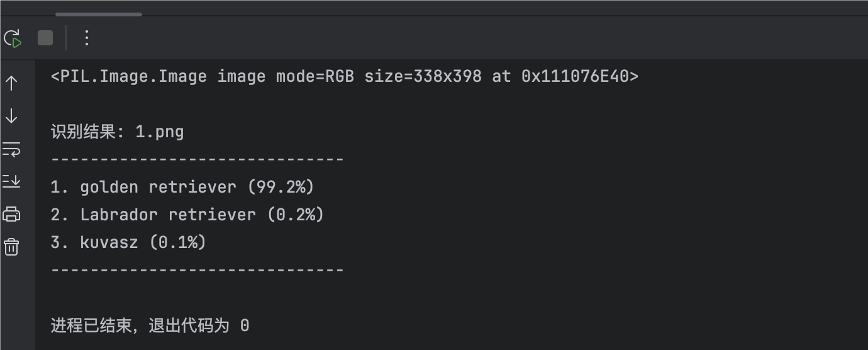Select the golden retriever (99.2%) line
868x350 pixels.
(x=182, y=187)
